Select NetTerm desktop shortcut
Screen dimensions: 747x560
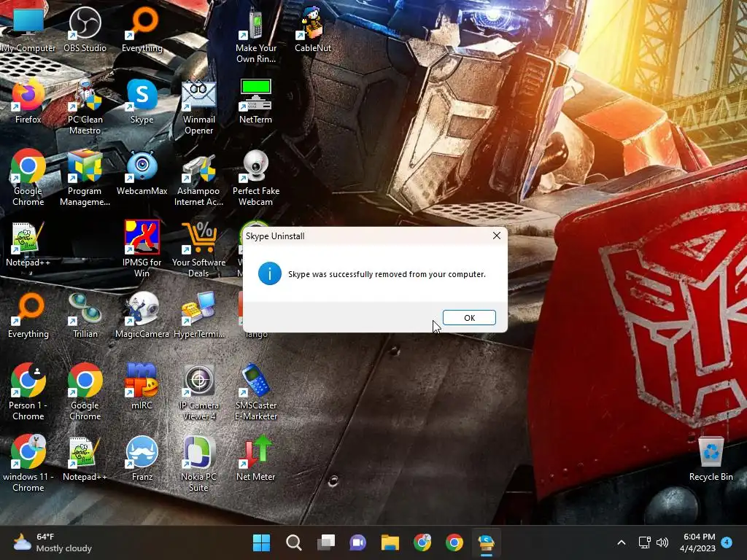pyautogui.click(x=256, y=101)
